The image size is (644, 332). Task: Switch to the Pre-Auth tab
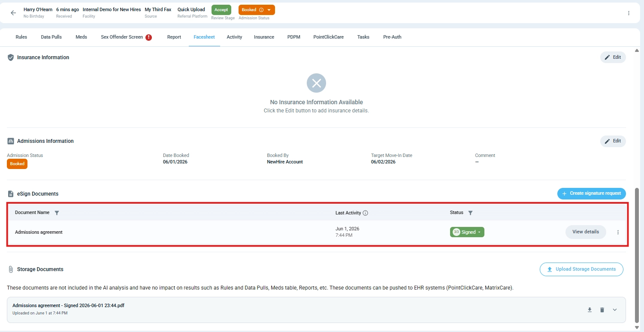pyautogui.click(x=392, y=37)
